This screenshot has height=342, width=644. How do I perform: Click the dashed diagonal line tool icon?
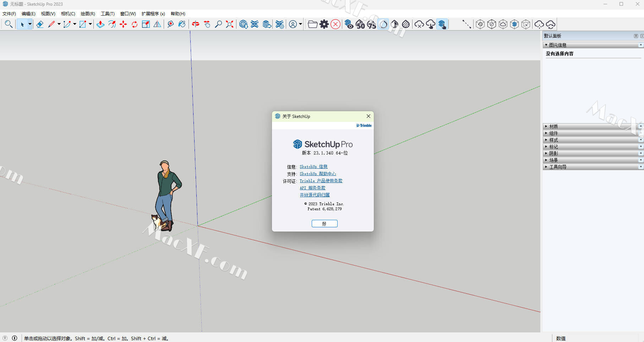[466, 24]
